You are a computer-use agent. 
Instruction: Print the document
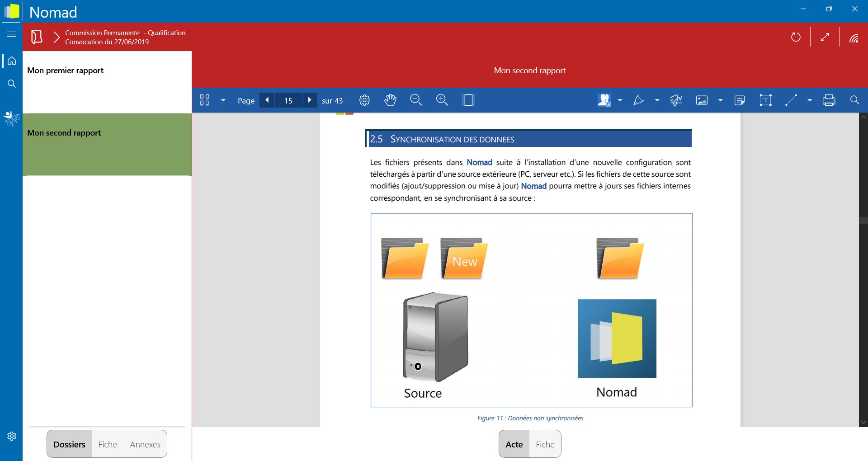829,100
